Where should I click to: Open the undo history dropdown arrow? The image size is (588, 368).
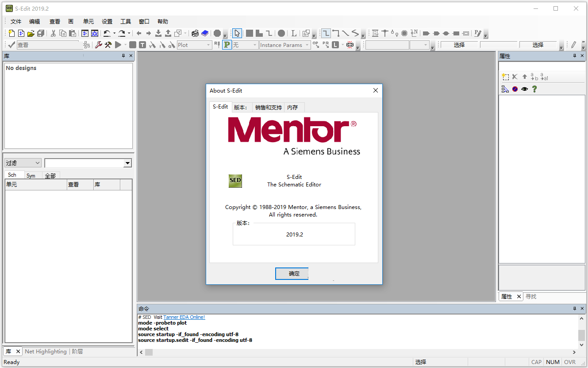point(114,33)
